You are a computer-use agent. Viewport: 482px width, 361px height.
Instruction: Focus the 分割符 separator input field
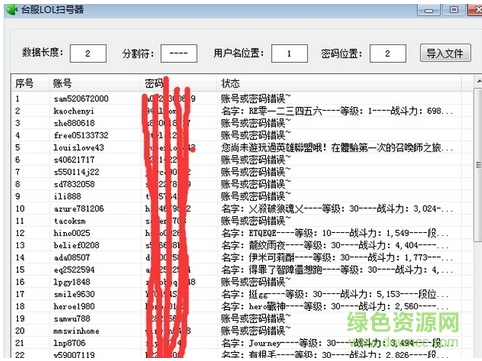pos(179,53)
